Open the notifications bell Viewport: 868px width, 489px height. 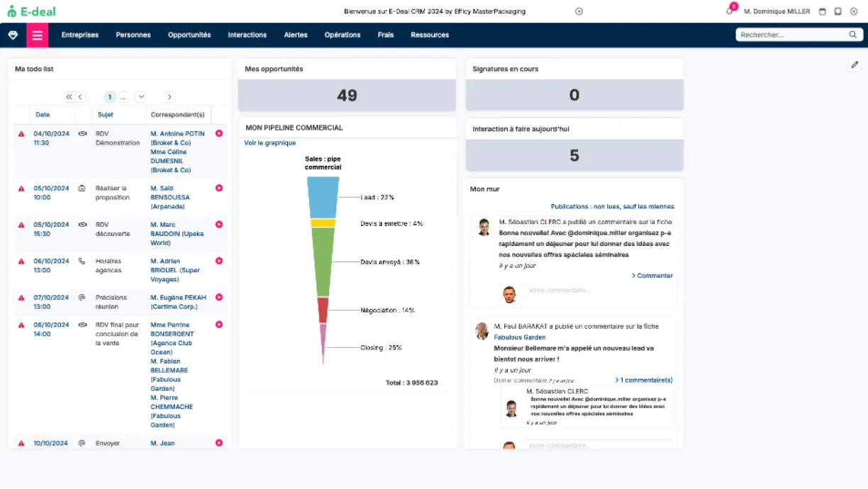pyautogui.click(x=729, y=11)
